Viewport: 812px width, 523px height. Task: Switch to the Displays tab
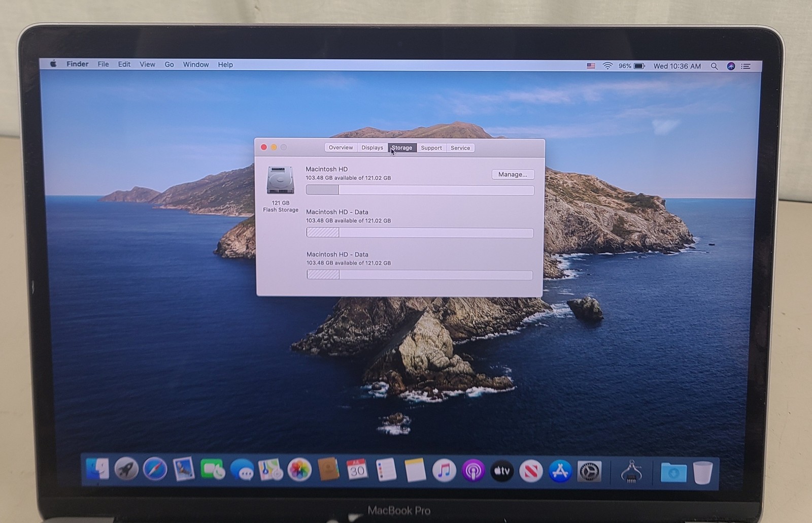pos(373,148)
